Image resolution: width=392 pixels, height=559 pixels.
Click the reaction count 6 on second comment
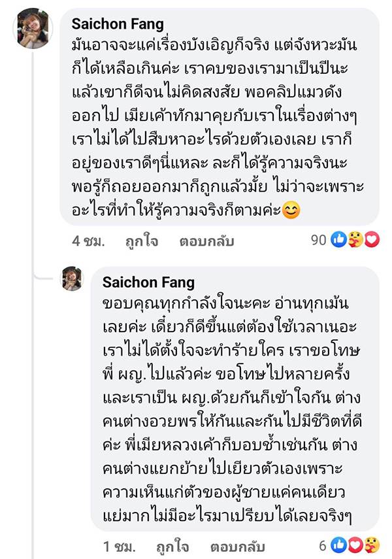(323, 544)
